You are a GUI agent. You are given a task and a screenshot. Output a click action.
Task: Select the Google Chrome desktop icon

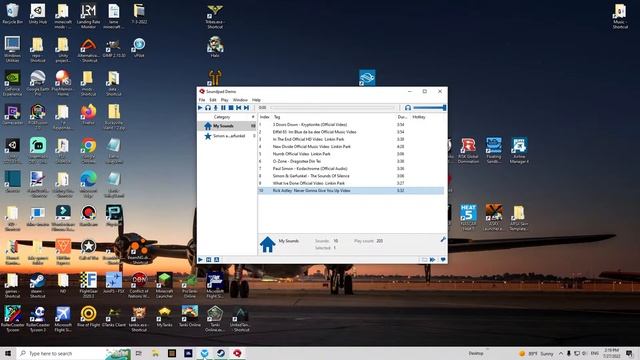88,150
